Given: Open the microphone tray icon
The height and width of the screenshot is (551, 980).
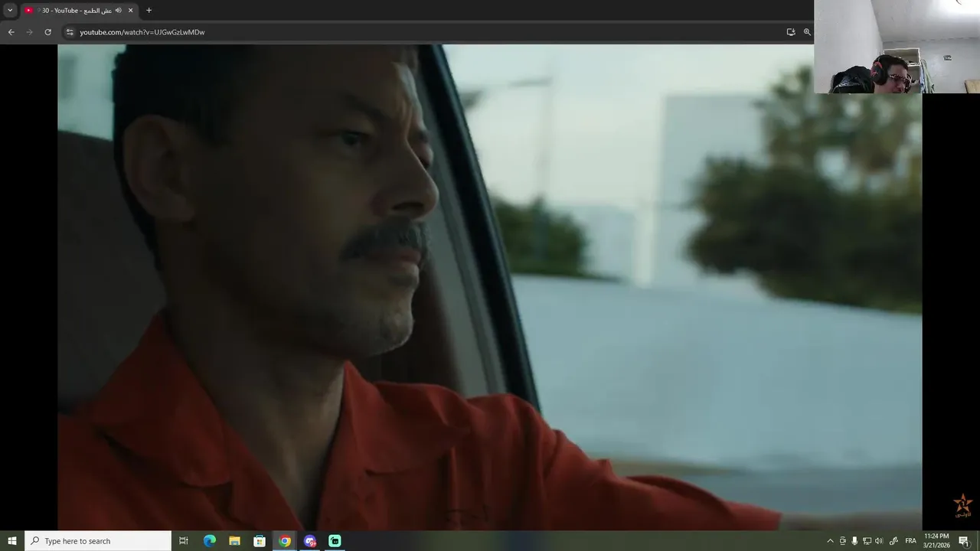Looking at the screenshot, I should click(x=854, y=541).
